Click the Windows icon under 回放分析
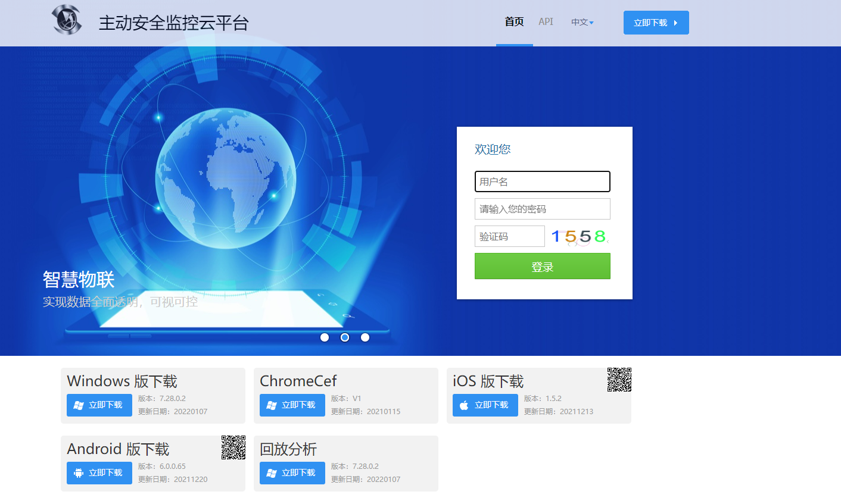The height and width of the screenshot is (504, 841). click(x=272, y=473)
